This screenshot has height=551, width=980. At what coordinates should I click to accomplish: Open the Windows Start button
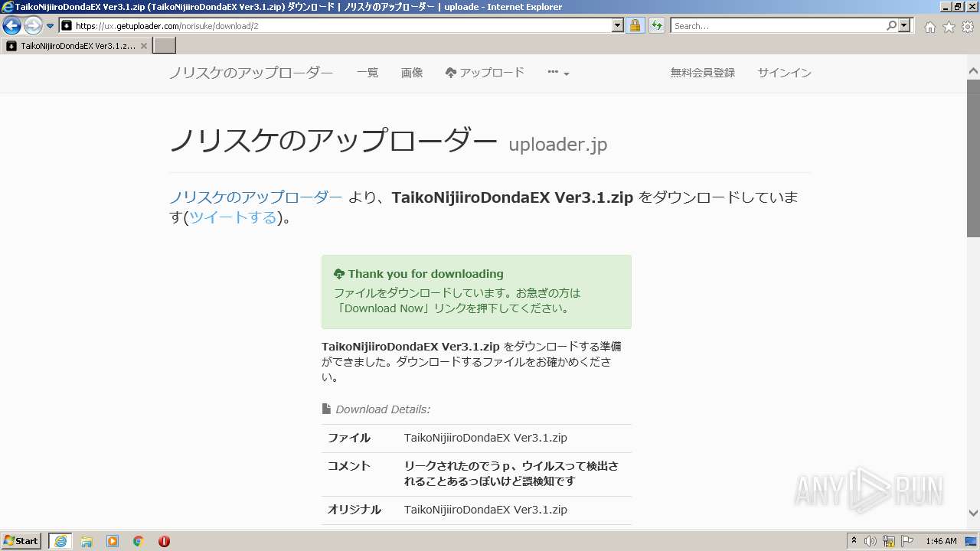click(x=21, y=541)
